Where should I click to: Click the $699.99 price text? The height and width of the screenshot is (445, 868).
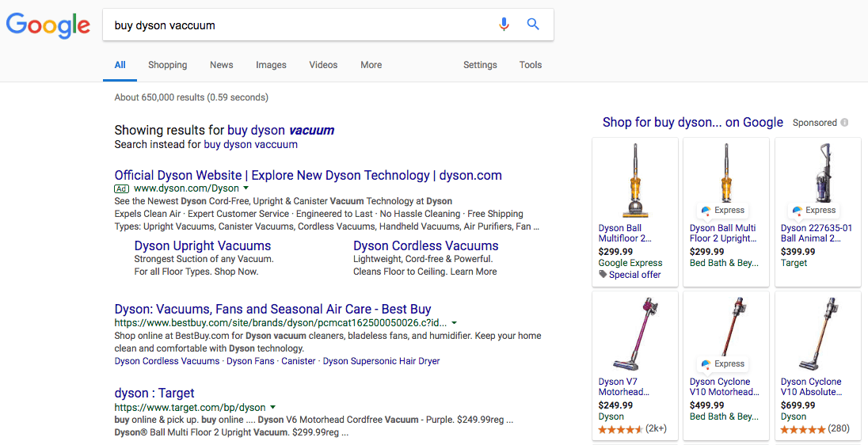798,405
